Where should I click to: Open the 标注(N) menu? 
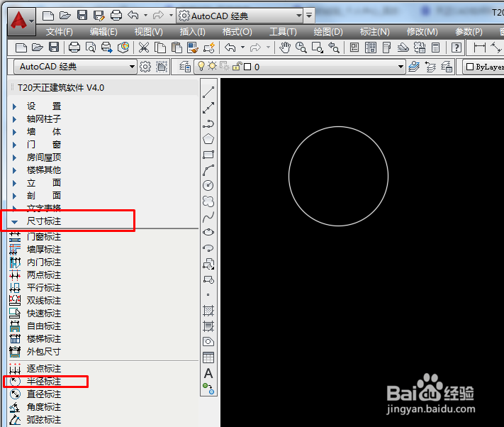374,32
